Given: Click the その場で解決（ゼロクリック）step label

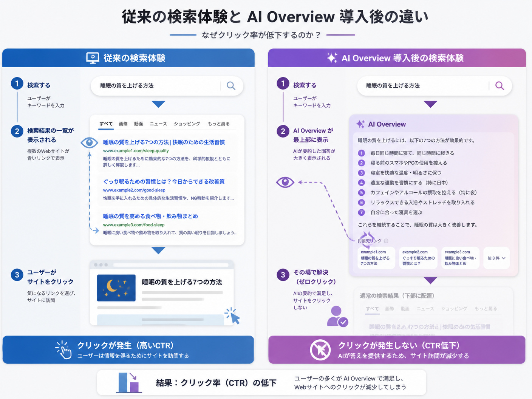Looking at the screenshot, I should pyautogui.click(x=314, y=277).
